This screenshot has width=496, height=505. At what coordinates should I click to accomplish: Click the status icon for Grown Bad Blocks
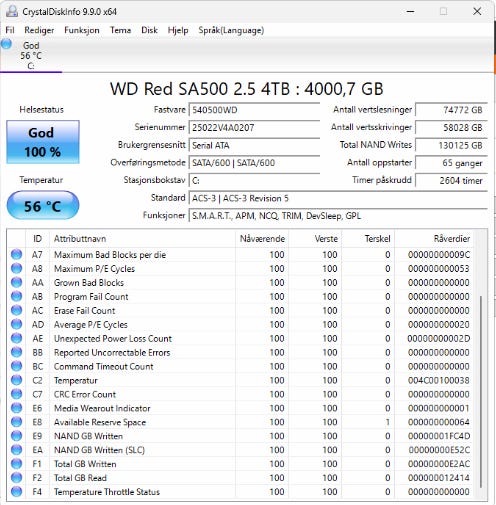pos(16,282)
